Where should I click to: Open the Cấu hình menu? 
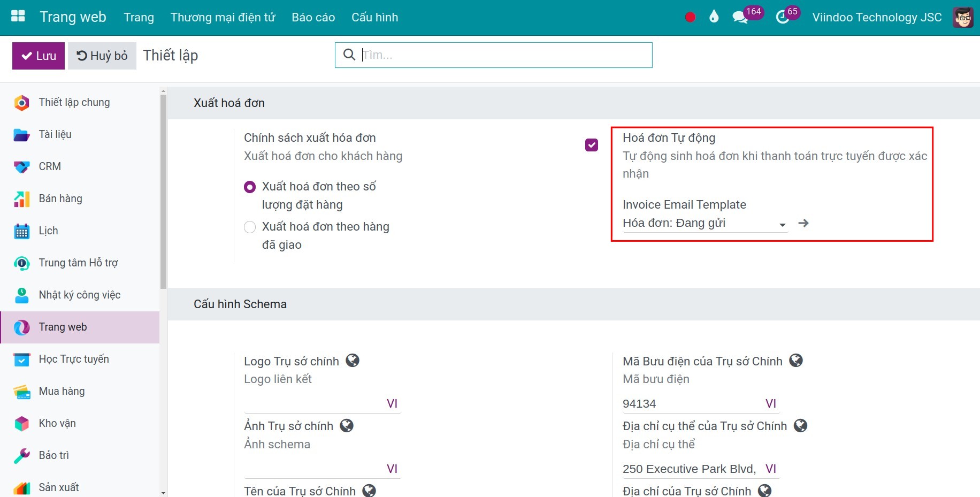375,17
